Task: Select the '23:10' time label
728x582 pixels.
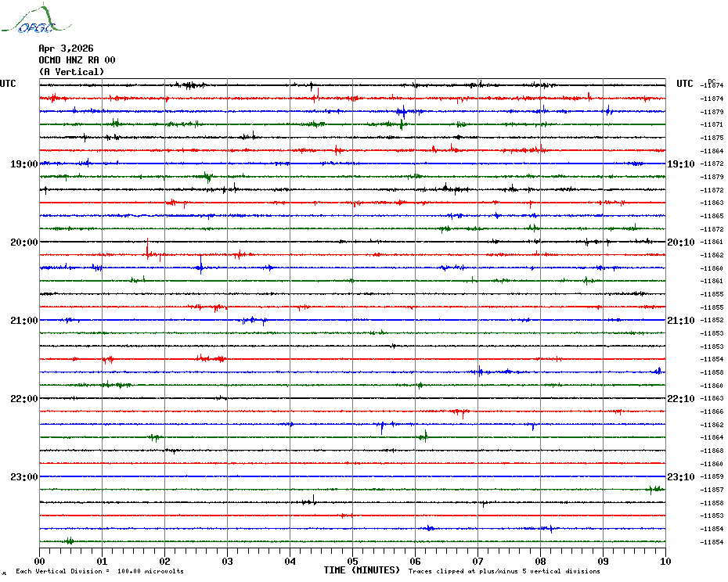Action: [x=681, y=476]
